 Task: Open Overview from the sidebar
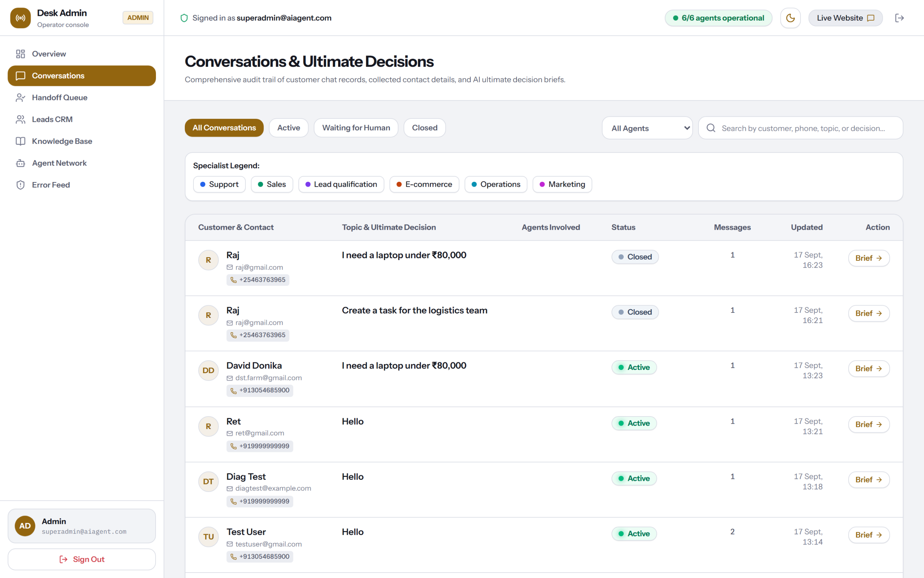[82, 54]
